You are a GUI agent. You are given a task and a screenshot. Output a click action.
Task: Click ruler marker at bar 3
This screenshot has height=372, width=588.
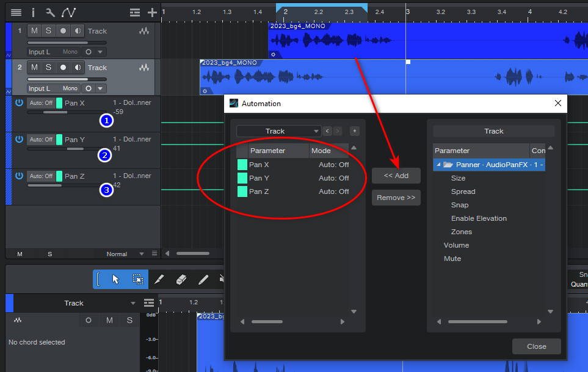[407, 12]
